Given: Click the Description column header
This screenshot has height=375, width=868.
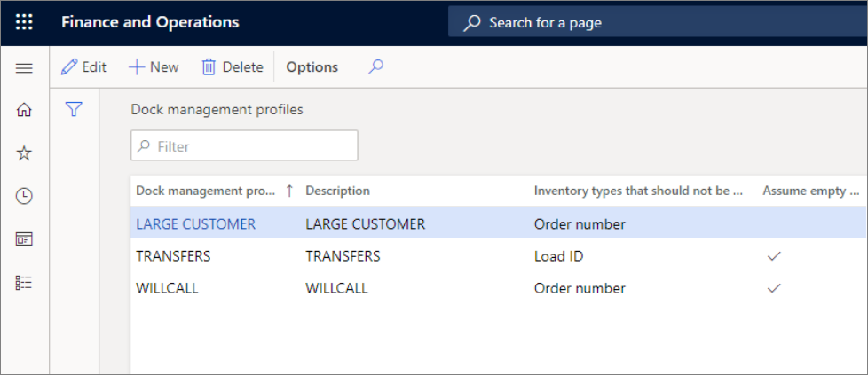Looking at the screenshot, I should [x=337, y=191].
